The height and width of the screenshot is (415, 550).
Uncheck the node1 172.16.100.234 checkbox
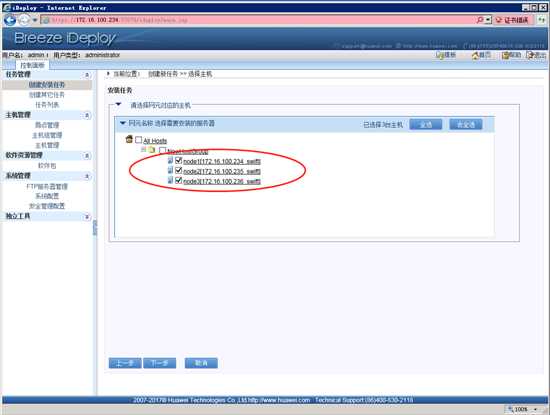click(x=178, y=160)
